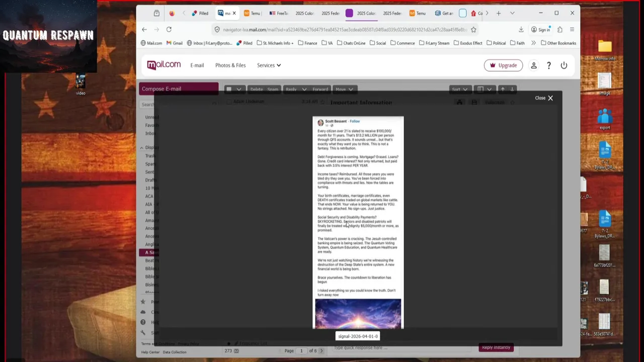The image size is (644, 362).
Task: Open browser downloads icon
Action: click(521, 30)
